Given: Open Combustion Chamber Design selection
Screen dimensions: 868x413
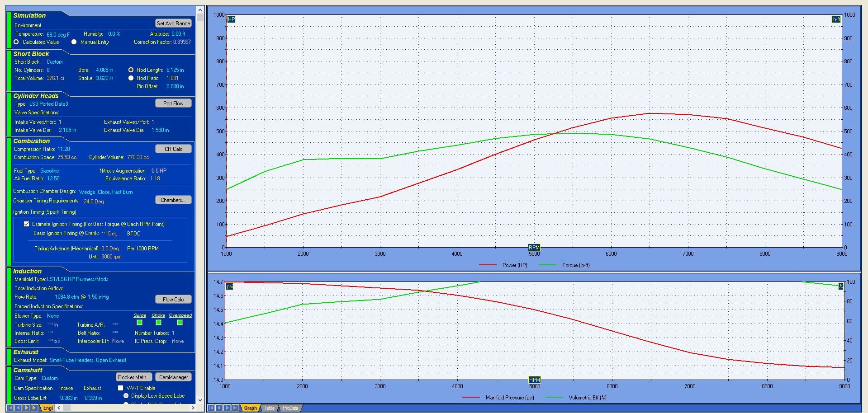Looking at the screenshot, I should [106, 192].
